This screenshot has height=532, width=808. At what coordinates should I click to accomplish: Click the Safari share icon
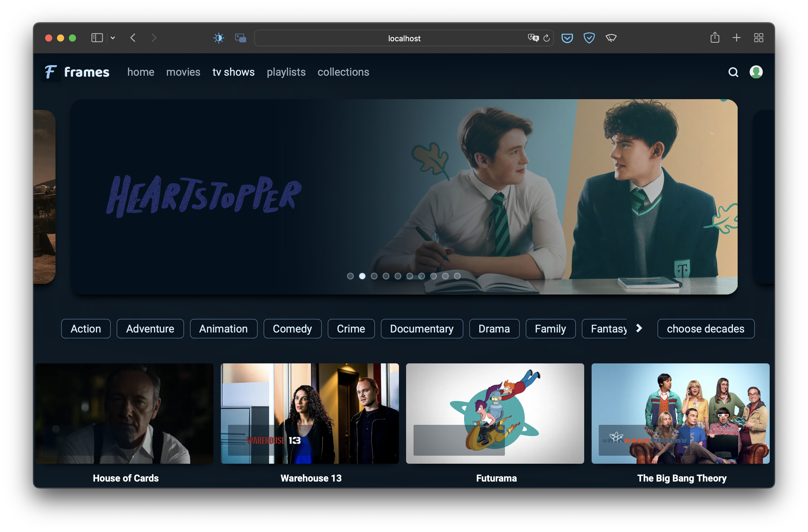714,38
